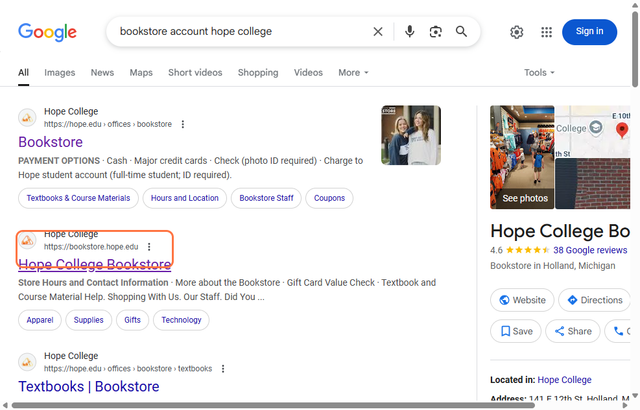Clear the search box with X icon
Screen dimensions: 640x410
(x=378, y=31)
